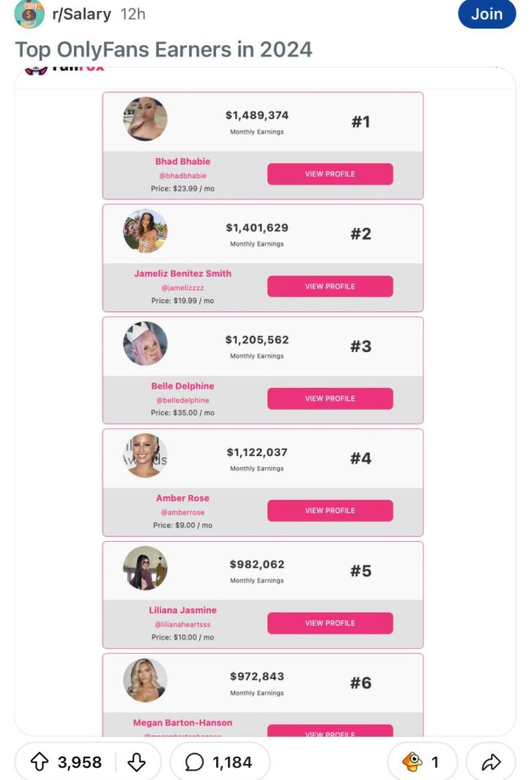Open the award button showing 1

click(x=422, y=762)
